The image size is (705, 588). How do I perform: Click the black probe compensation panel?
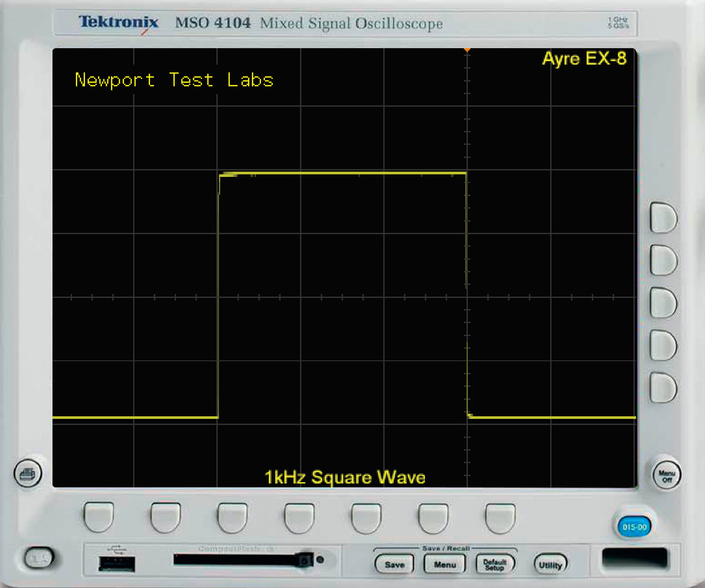click(x=634, y=558)
